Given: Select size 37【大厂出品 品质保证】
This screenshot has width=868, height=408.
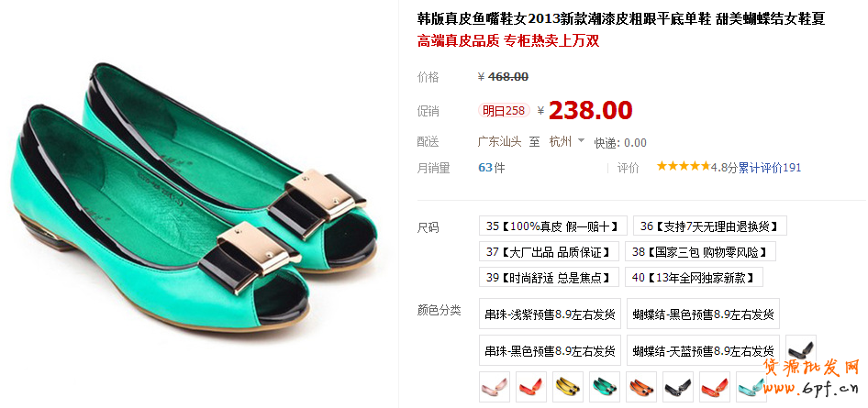Looking at the screenshot, I should (549, 251).
